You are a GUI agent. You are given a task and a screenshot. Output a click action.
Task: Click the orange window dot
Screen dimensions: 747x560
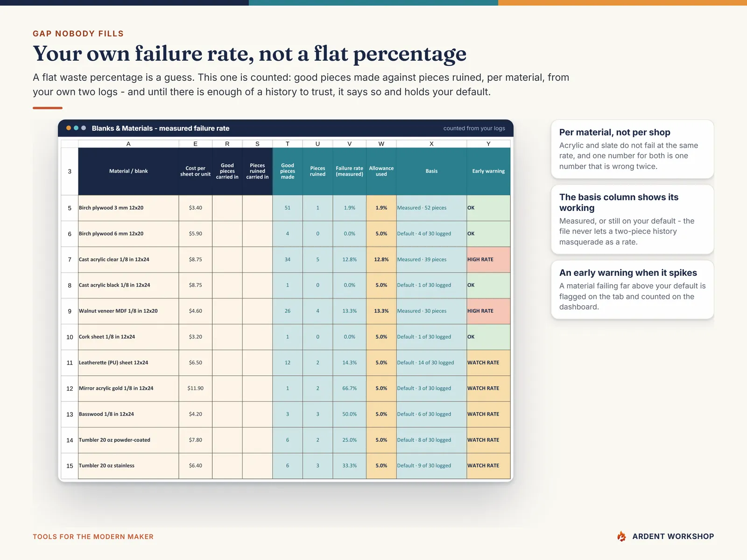69,128
